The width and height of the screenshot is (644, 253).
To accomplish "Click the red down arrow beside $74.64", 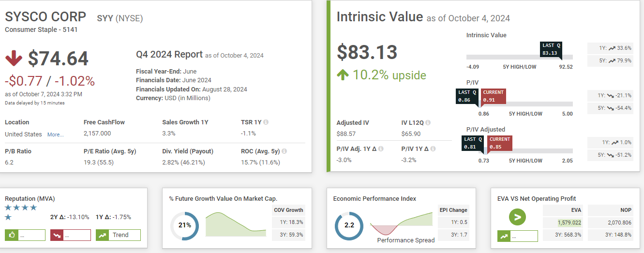I will (14, 59).
